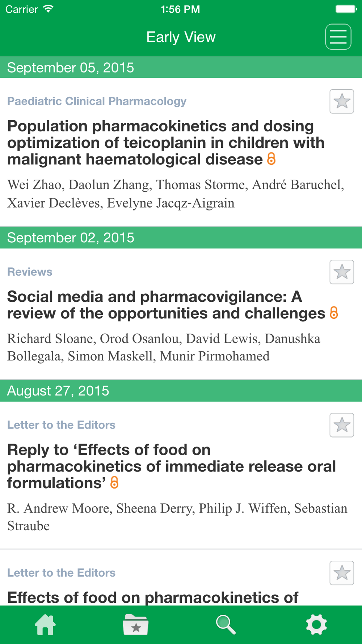Open the Population pharmacokinetics article title
Image resolution: width=362 pixels, height=644 pixels.
[166, 143]
